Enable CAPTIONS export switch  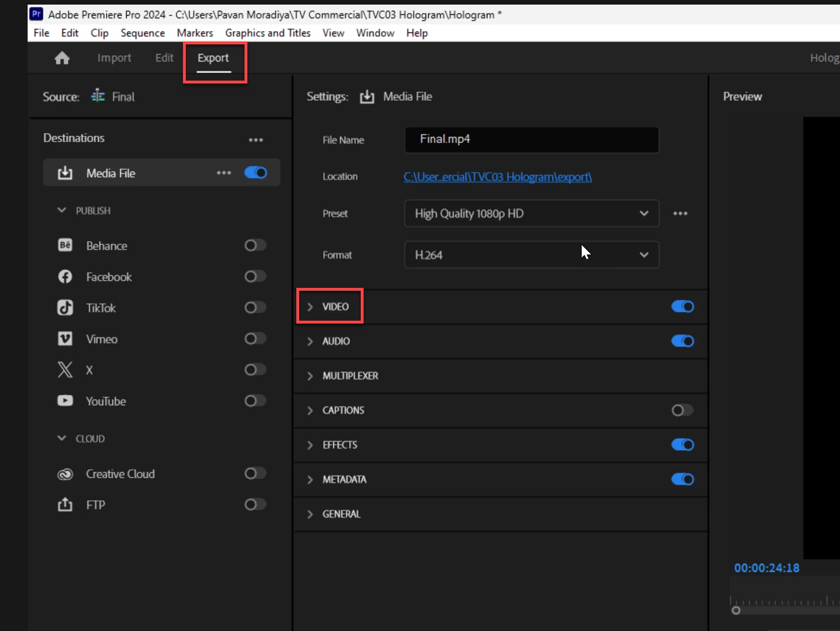tap(682, 410)
